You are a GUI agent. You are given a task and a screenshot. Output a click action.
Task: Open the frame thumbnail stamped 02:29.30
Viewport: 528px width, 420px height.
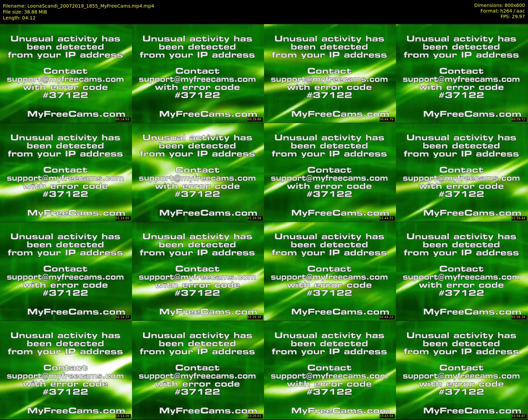click(198, 271)
